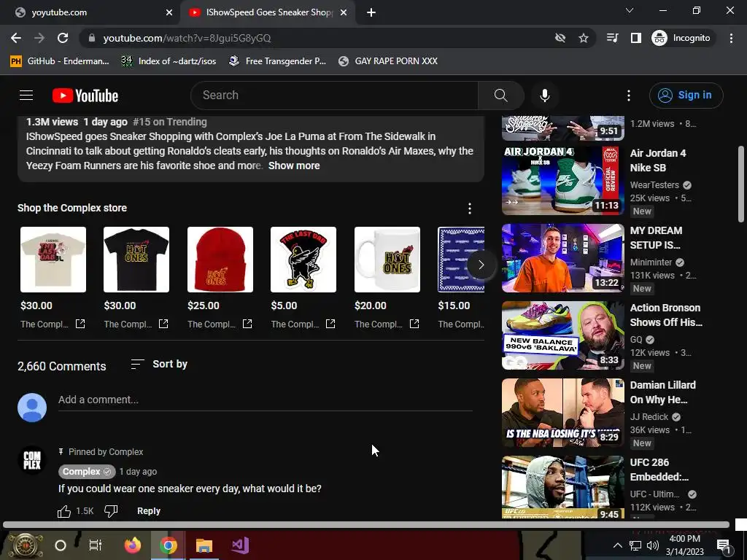Image resolution: width=747 pixels, height=560 pixels.
Task: Open the GitHub - Enderman bookmark
Action: [x=60, y=61]
